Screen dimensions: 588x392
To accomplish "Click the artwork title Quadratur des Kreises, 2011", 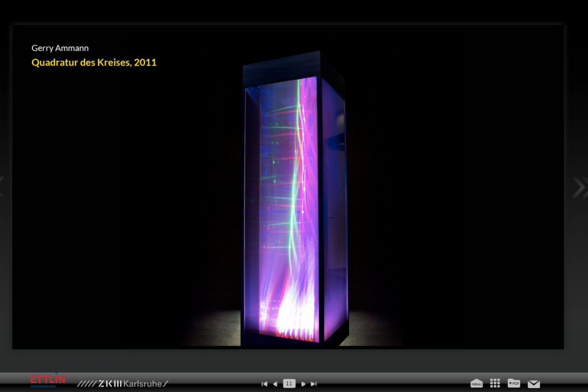I will coord(94,63).
